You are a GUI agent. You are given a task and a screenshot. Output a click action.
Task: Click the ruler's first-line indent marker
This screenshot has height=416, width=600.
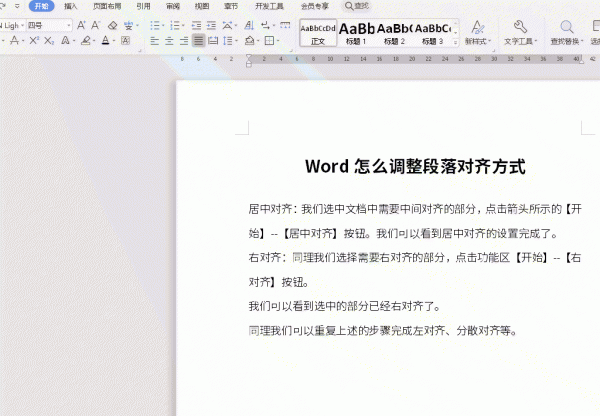[249, 57]
